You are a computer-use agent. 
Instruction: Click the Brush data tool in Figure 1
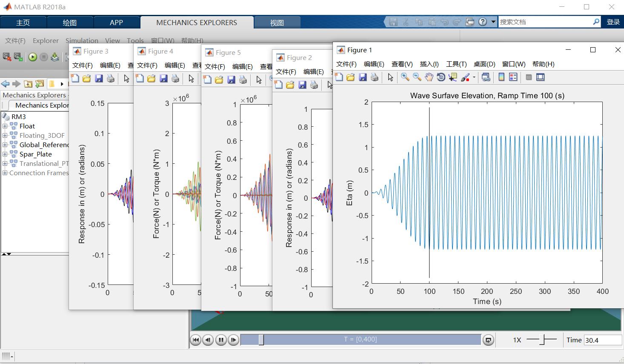465,77
